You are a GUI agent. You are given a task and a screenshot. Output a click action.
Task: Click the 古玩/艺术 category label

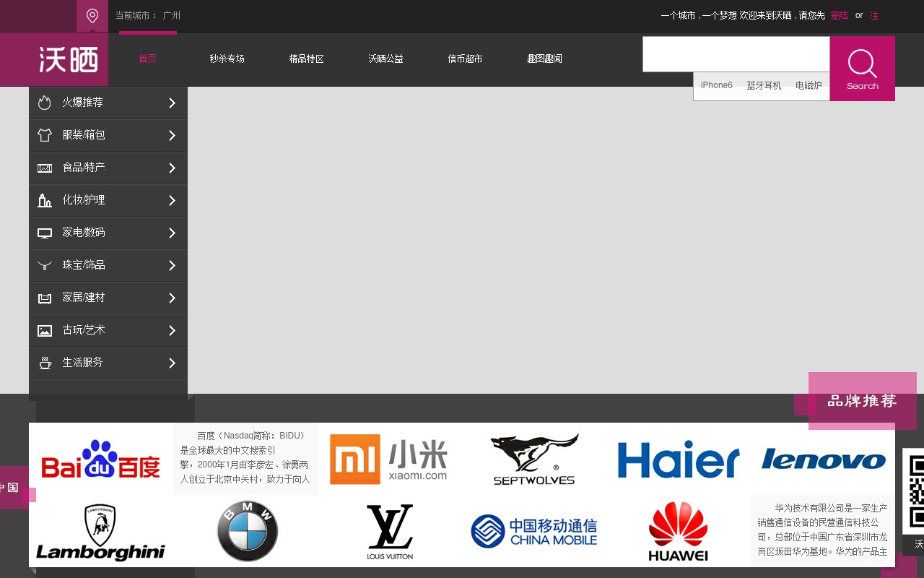click(84, 330)
